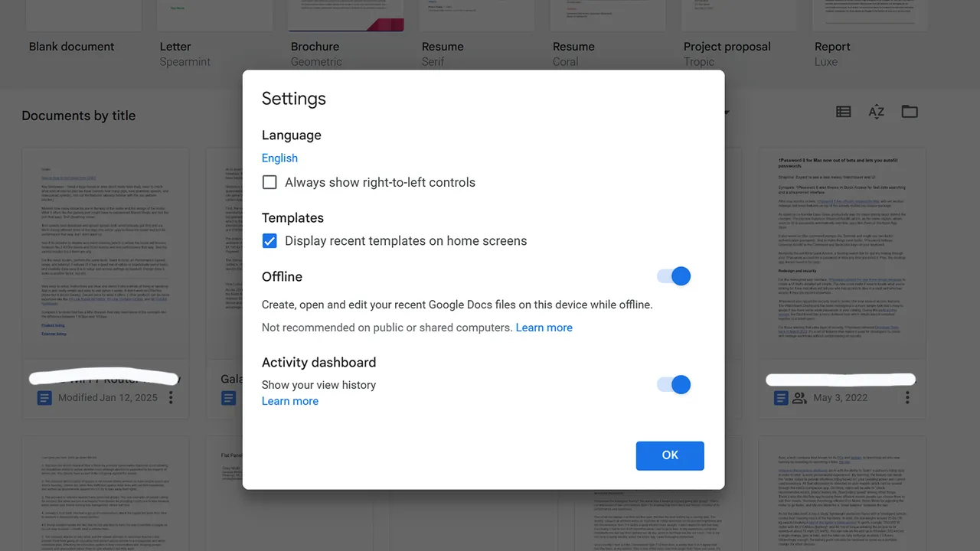Click the Docs icon on the May 3, 2022 document

[780, 397]
